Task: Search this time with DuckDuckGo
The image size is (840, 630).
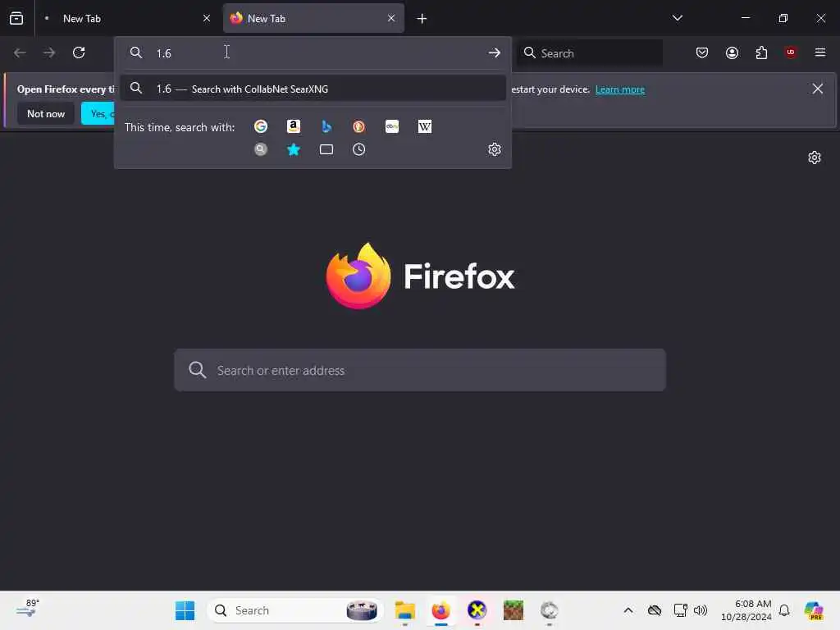Action: [x=359, y=126]
